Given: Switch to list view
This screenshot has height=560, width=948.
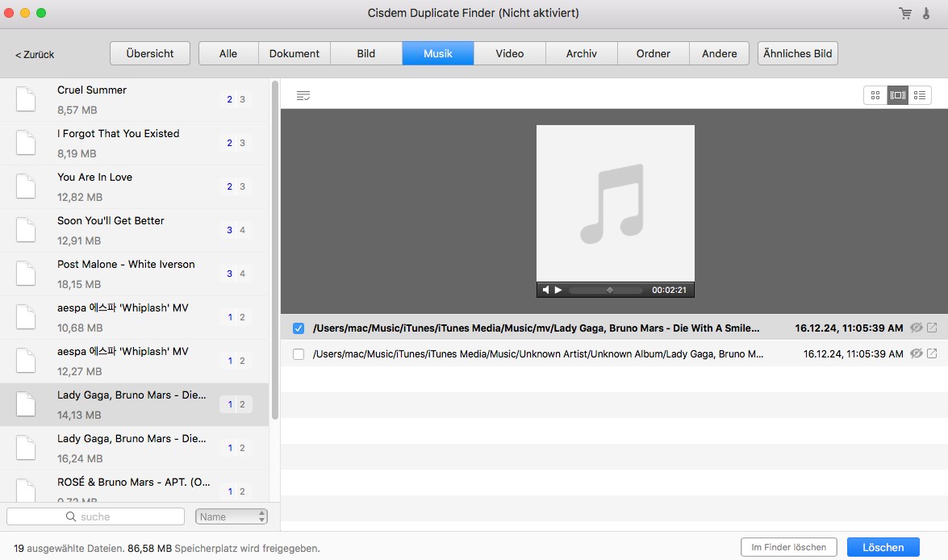Looking at the screenshot, I should (x=920, y=95).
